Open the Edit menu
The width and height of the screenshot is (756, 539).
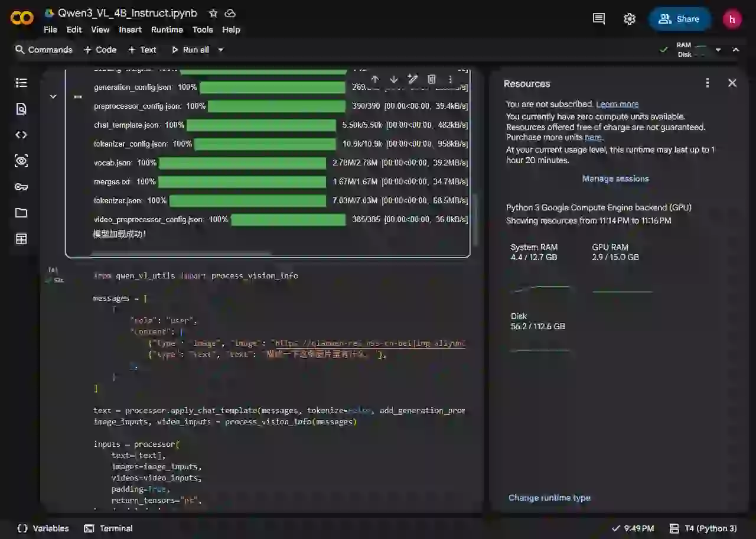click(x=74, y=30)
